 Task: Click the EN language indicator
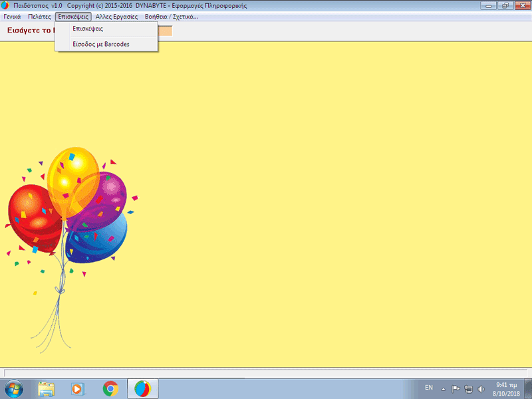[x=429, y=388]
